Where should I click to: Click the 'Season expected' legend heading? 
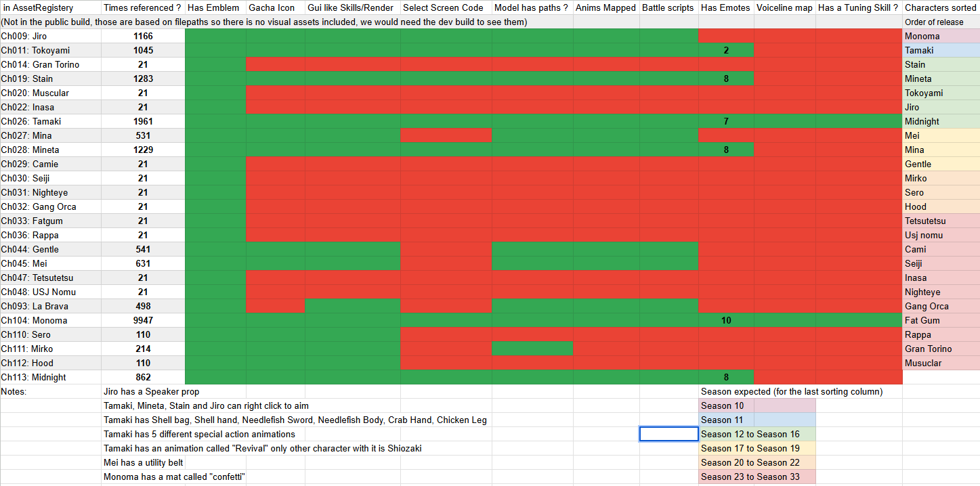click(x=792, y=391)
